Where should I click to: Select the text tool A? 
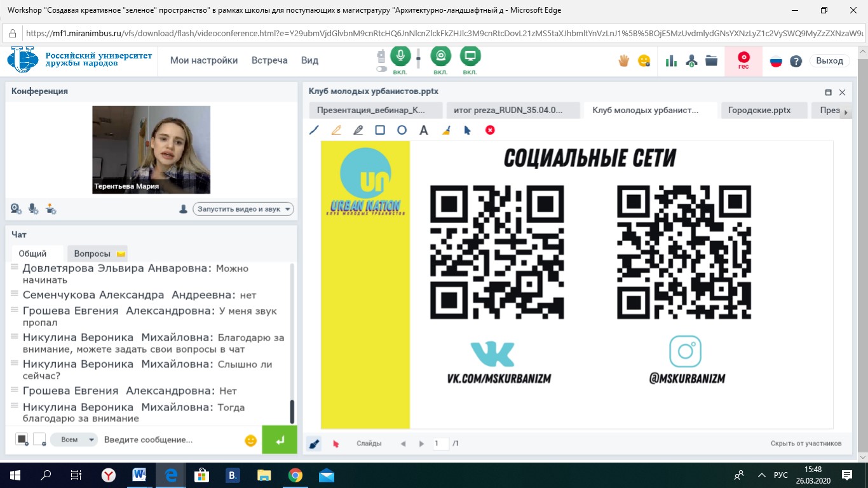(x=424, y=130)
